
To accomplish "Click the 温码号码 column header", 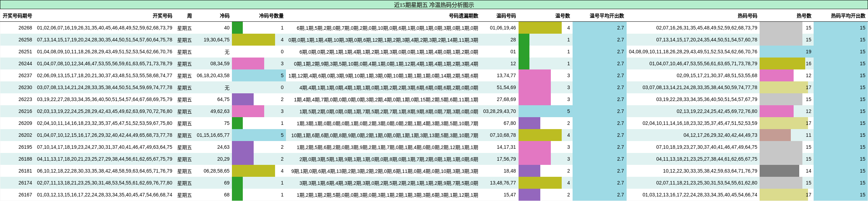I will pos(506,16).
